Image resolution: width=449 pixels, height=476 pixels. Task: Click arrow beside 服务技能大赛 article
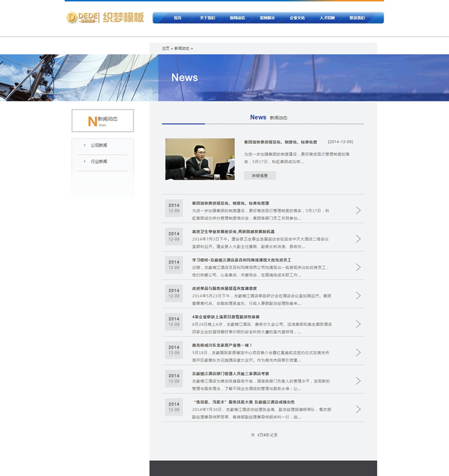pyautogui.click(x=358, y=409)
